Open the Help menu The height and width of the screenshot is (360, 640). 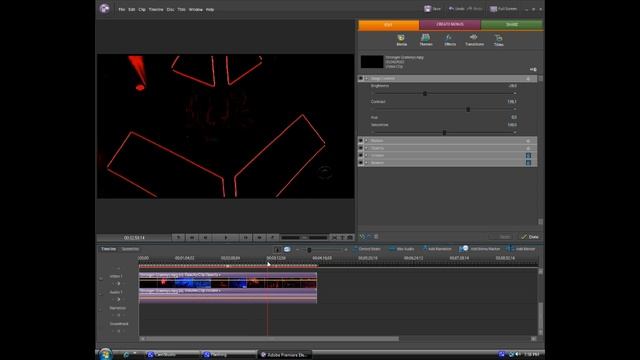click(x=210, y=9)
